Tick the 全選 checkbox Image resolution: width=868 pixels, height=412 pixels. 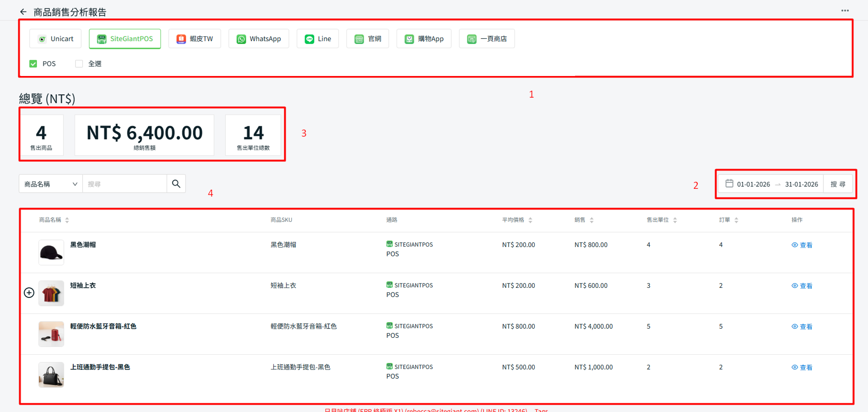coord(79,64)
